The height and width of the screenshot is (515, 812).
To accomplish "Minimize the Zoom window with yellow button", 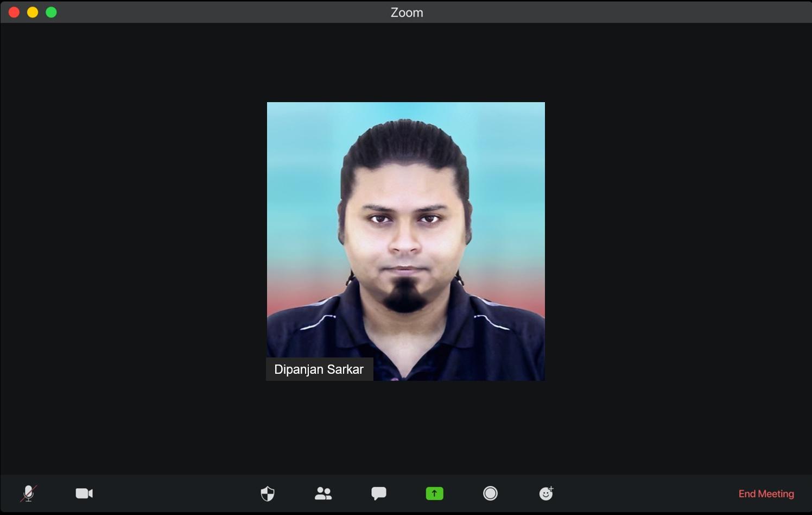I will [x=33, y=12].
